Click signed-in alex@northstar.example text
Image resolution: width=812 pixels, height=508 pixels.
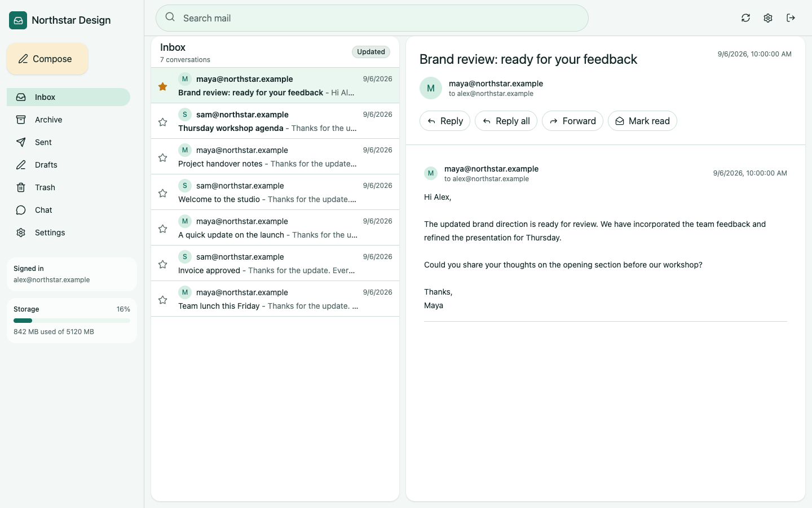52,280
